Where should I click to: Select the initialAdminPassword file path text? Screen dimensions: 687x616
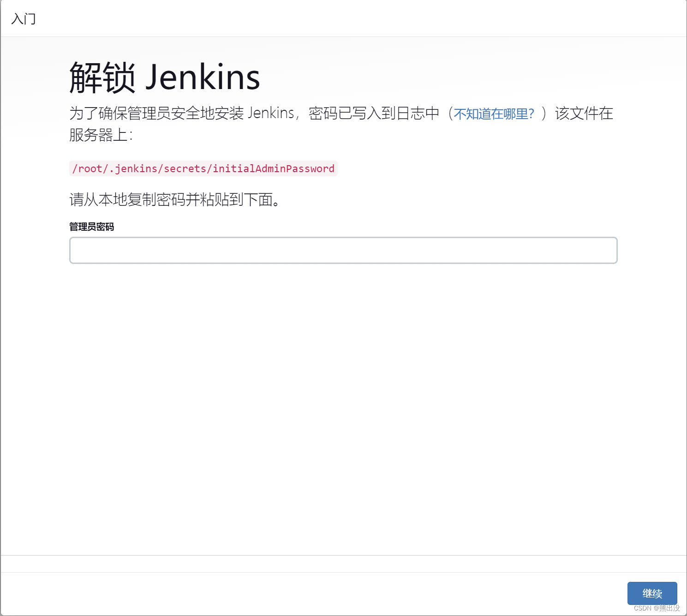(203, 168)
